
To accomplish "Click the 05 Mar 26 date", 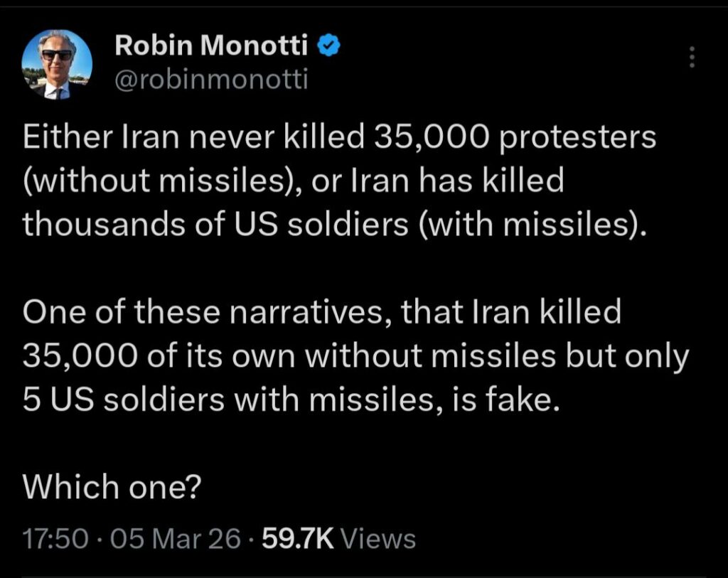I will pos(176,538).
